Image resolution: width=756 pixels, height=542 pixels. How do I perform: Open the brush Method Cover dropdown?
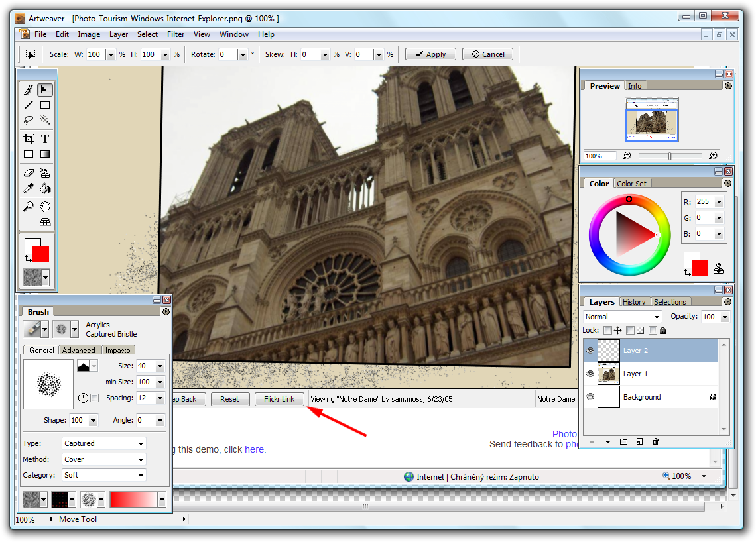103,459
